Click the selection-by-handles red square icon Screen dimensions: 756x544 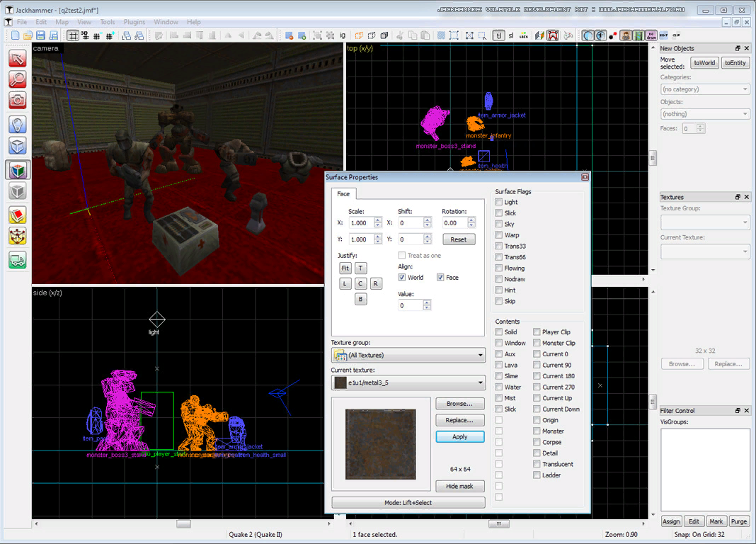click(x=553, y=35)
